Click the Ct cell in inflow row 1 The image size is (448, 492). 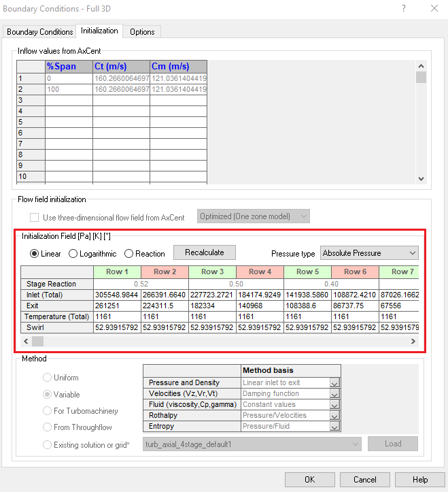[x=121, y=78]
